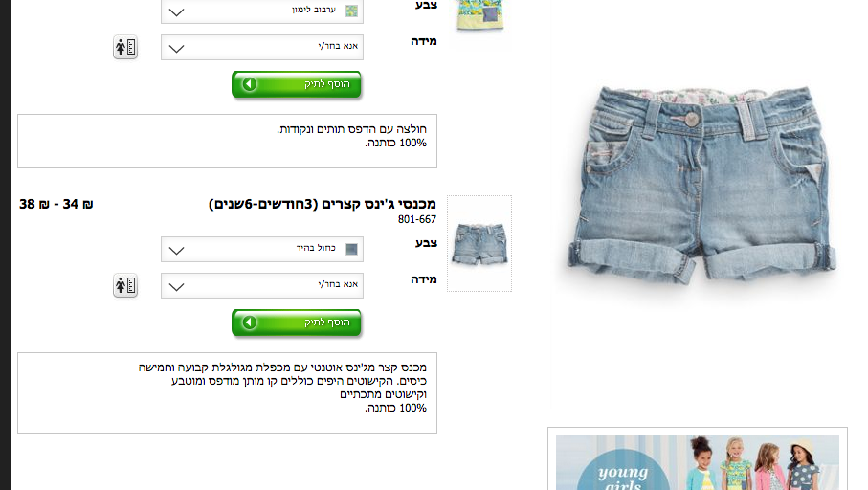This screenshot has width=868, height=490.
Task: Select the printed shirt thumbnail image
Action: click(479, 16)
